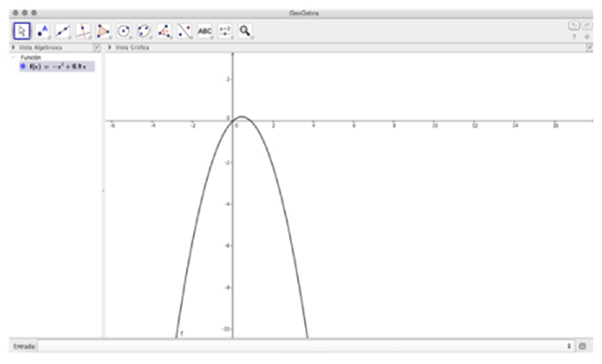Select the New Point tool
This screenshot has width=602, height=364.
coord(42,31)
